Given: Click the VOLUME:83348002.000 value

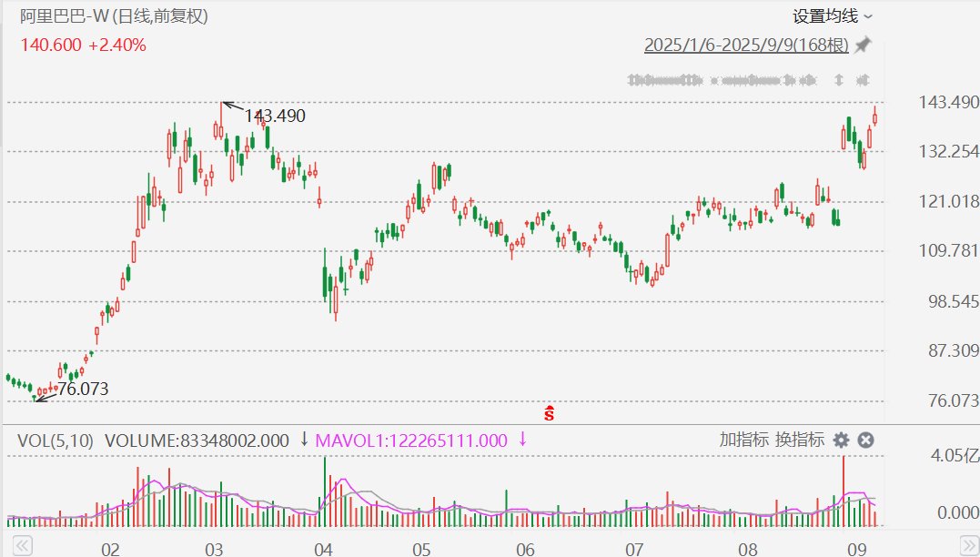Looking at the screenshot, I should pyautogui.click(x=197, y=441).
